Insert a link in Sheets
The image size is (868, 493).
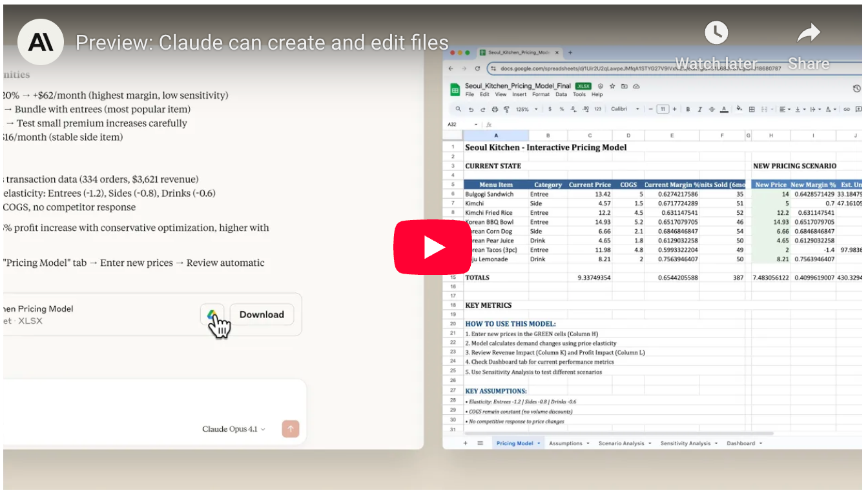click(846, 109)
